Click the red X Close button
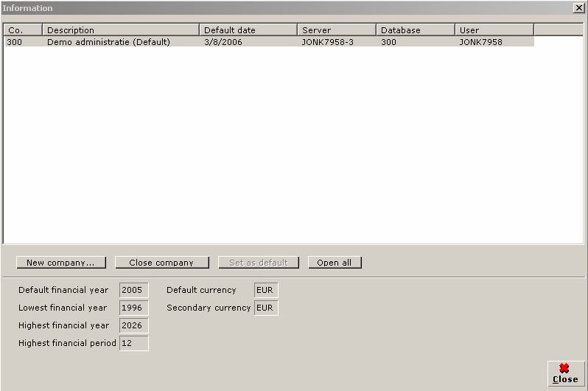Image resolution: width=588 pixels, height=391 pixels. point(565,373)
